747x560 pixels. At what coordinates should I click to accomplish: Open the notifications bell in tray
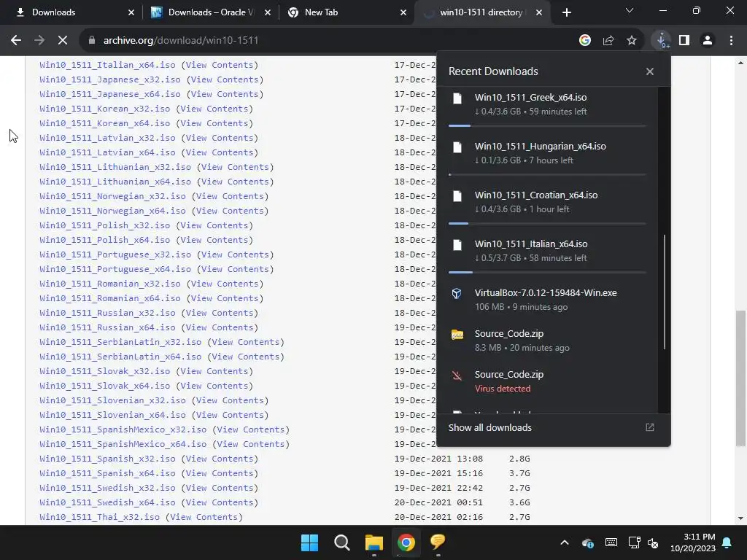coord(727,542)
